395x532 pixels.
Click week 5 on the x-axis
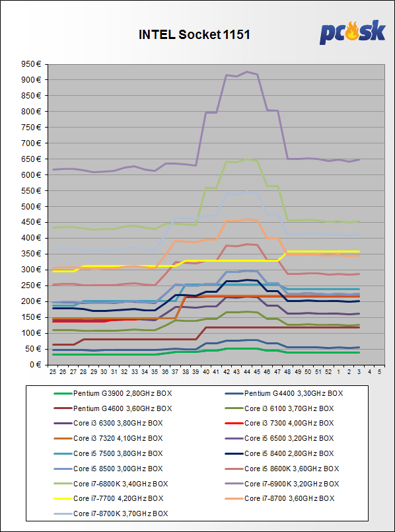(379, 372)
